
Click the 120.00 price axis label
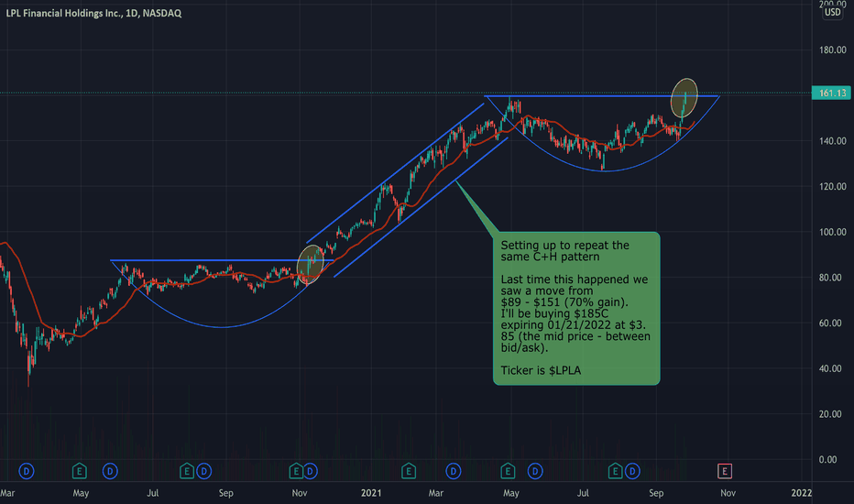point(833,186)
